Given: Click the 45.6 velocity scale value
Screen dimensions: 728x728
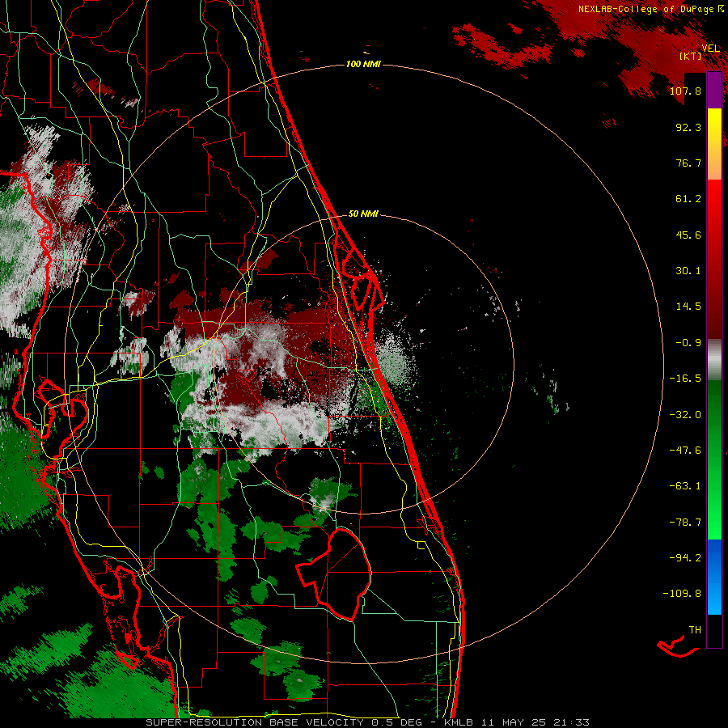Looking at the screenshot, I should [688, 235].
